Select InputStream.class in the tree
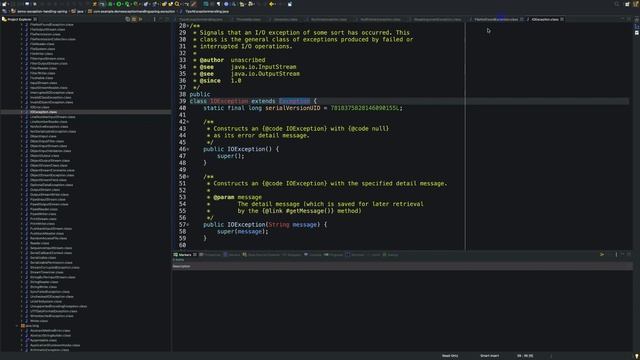Screen dimensions: 640x360 pos(44,83)
